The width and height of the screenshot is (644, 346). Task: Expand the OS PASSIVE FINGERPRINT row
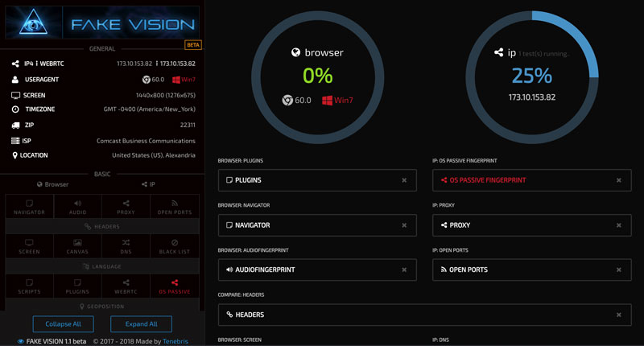[532, 180]
